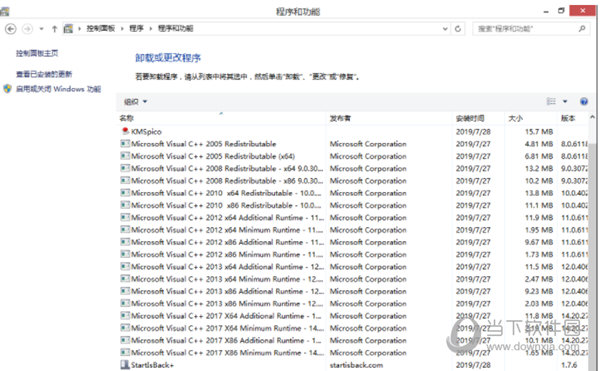The height and width of the screenshot is (371, 600).
Task: Sort by 大小 column header
Action: click(515, 118)
